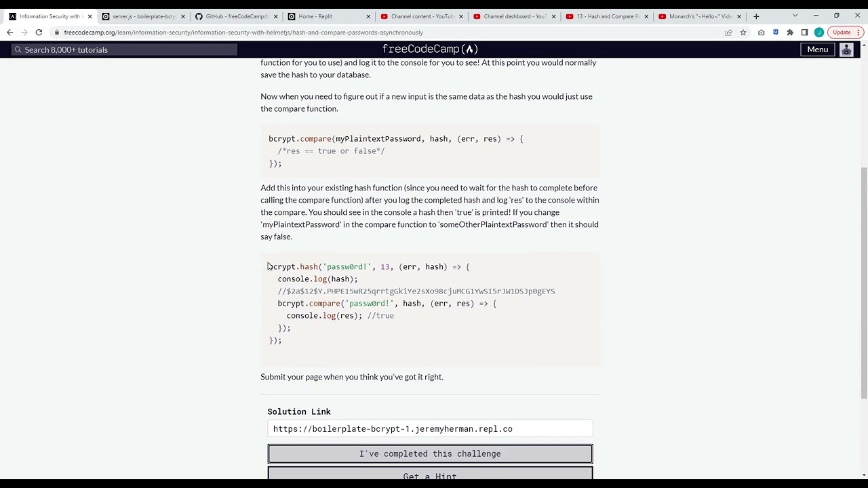Viewport: 868px width, 488px height.
Task: Toggle Chrome side panel
Action: click(x=804, y=33)
